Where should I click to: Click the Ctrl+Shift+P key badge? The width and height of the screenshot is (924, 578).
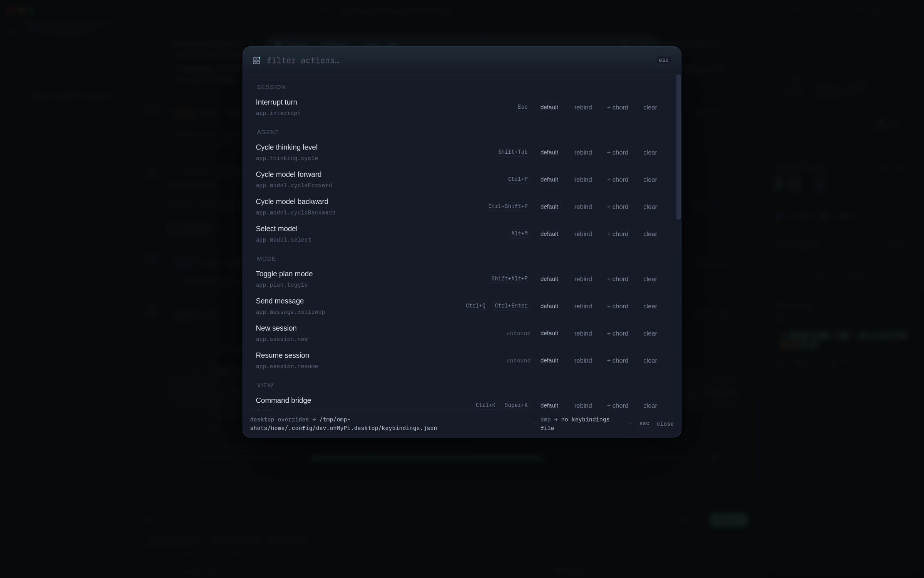[508, 207]
